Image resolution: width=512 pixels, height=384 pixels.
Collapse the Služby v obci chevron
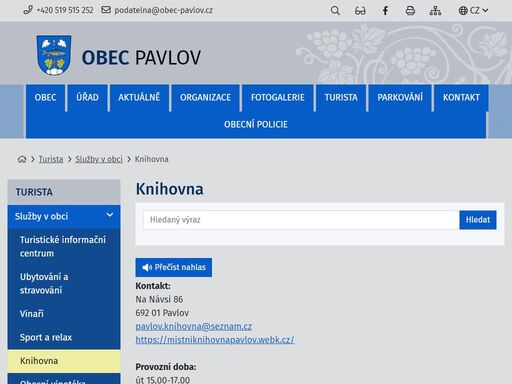coord(110,215)
